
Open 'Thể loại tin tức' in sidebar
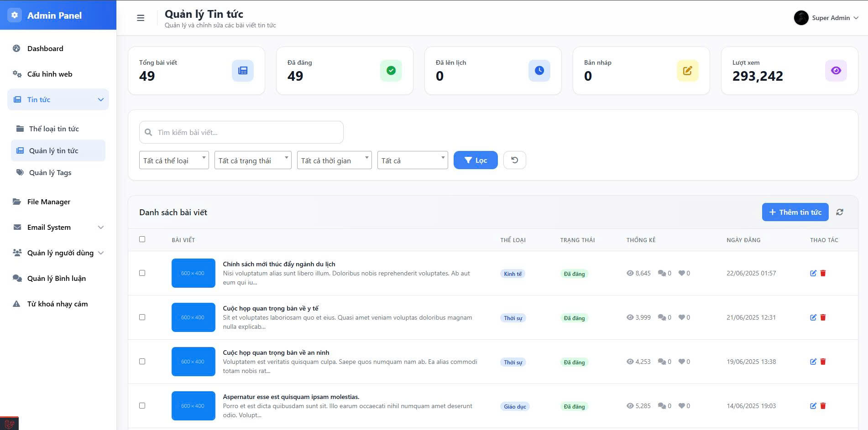pos(54,129)
